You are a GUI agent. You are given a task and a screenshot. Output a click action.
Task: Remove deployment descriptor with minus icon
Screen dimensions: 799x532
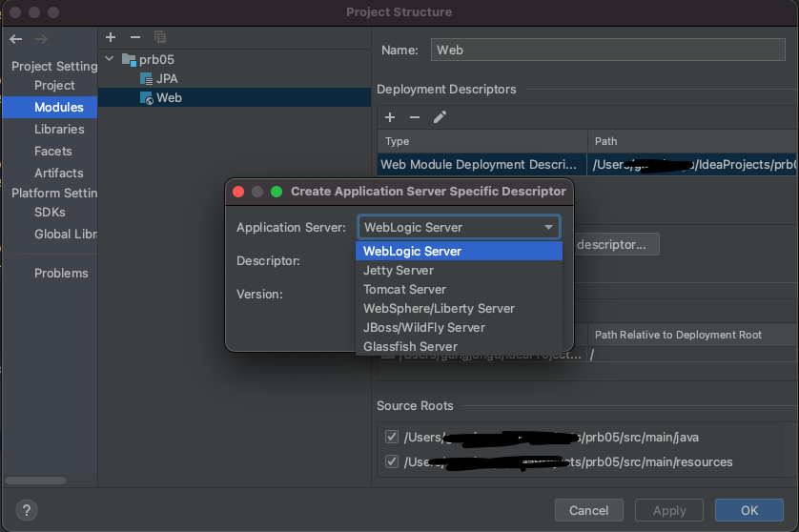pyautogui.click(x=415, y=117)
